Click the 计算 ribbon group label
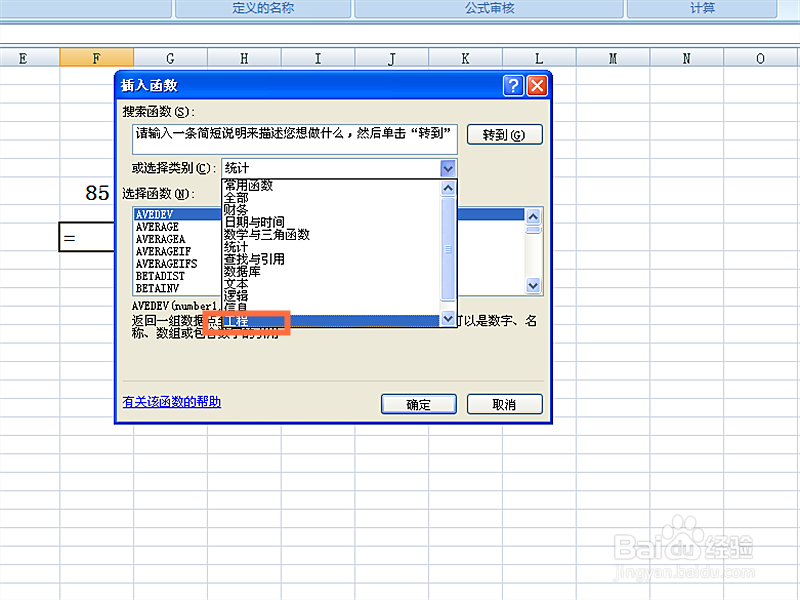 (x=703, y=8)
